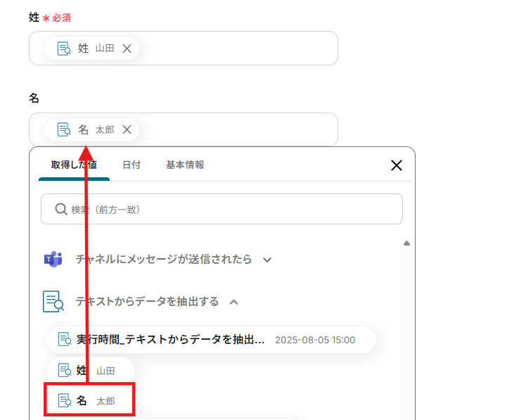Click the extract icon in 名 field chip
The image size is (526, 420).
coord(64,129)
